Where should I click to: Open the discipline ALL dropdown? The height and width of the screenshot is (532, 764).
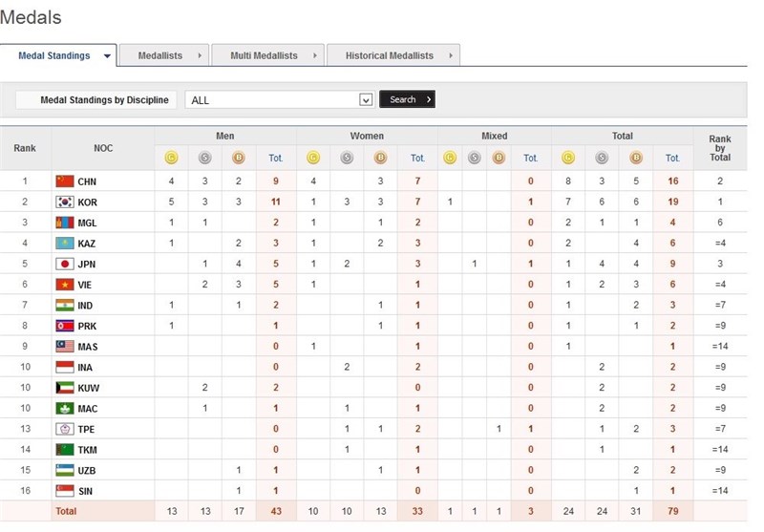[x=365, y=99]
